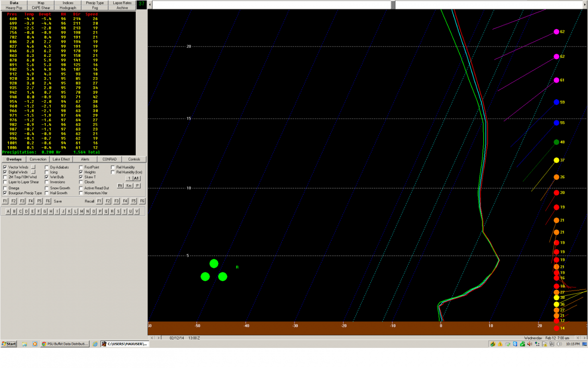Switch height units to Km

click(129, 186)
